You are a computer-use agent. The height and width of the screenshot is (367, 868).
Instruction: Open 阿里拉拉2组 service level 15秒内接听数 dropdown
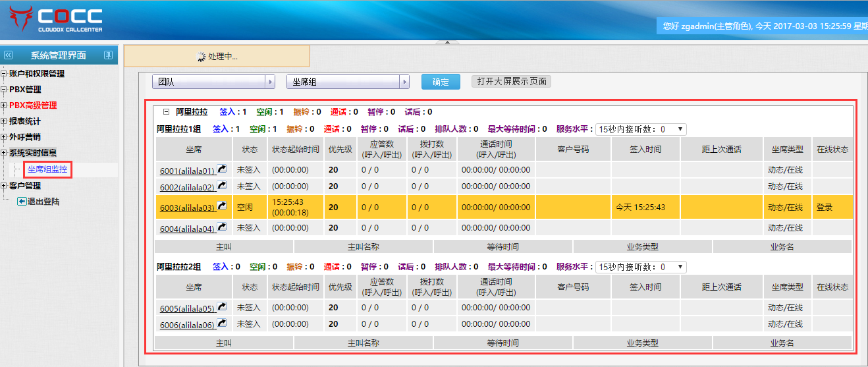(x=640, y=268)
